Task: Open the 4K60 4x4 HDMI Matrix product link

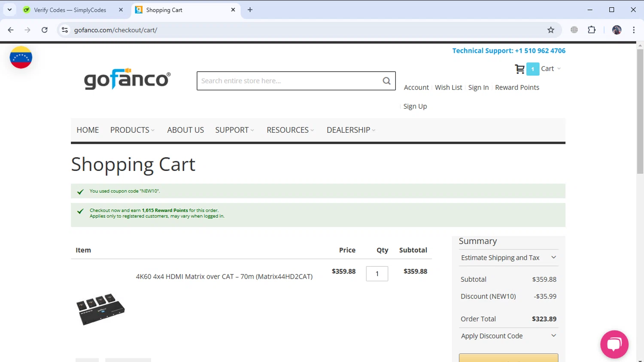Action: (x=224, y=277)
